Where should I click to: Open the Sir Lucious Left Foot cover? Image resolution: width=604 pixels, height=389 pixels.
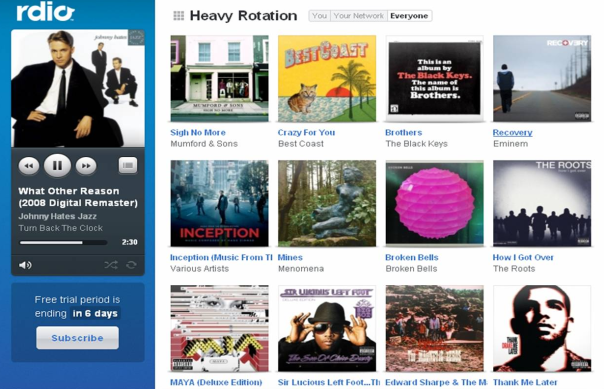[x=327, y=328]
